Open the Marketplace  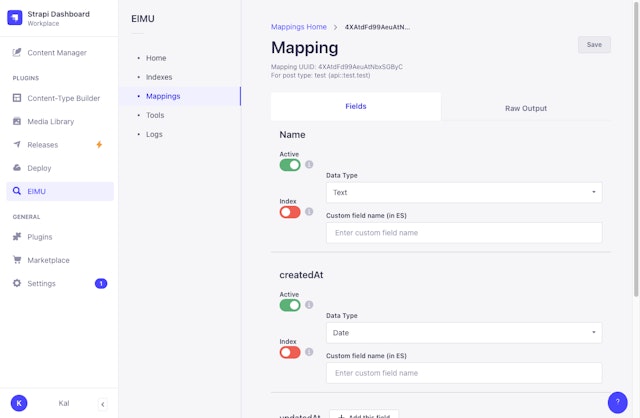point(48,260)
